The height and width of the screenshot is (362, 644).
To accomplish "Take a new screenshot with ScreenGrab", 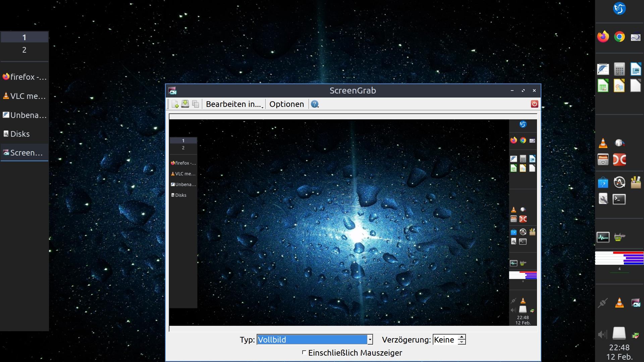I will point(175,104).
